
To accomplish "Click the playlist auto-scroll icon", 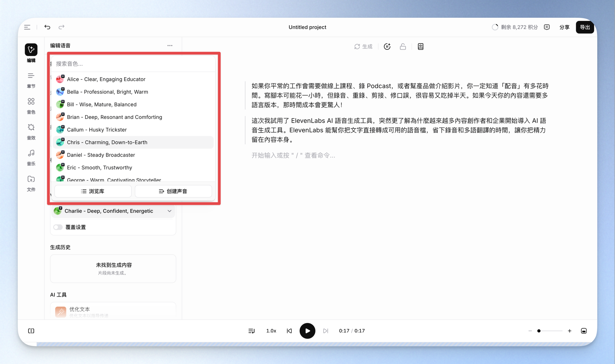I will click(x=251, y=331).
